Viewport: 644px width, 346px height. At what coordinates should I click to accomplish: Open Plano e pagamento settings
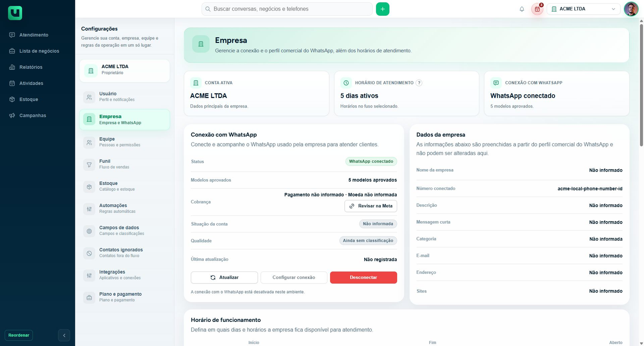pos(124,297)
